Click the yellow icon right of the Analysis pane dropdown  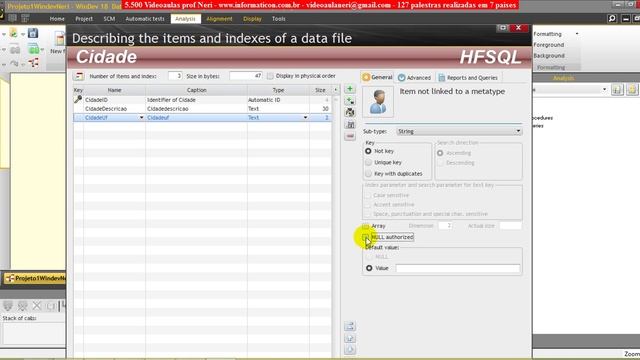pyautogui.click(x=632, y=90)
